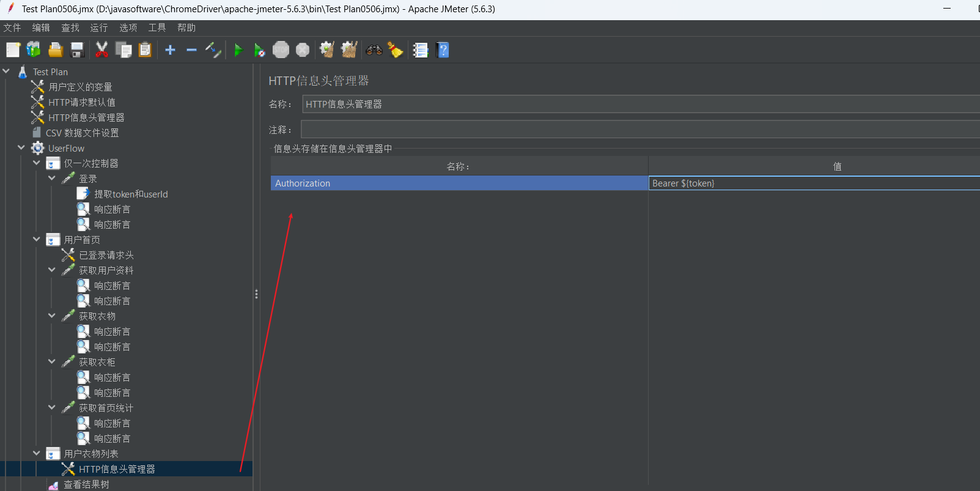Select CSV 数据文件设置 in the tree
980x491 pixels.
[x=83, y=133]
